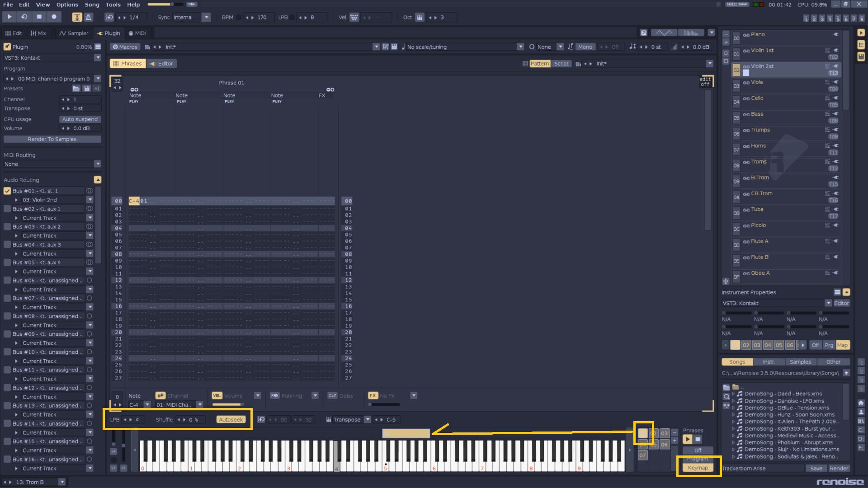
Task: Enable record mode with the record icon
Action: point(54,17)
